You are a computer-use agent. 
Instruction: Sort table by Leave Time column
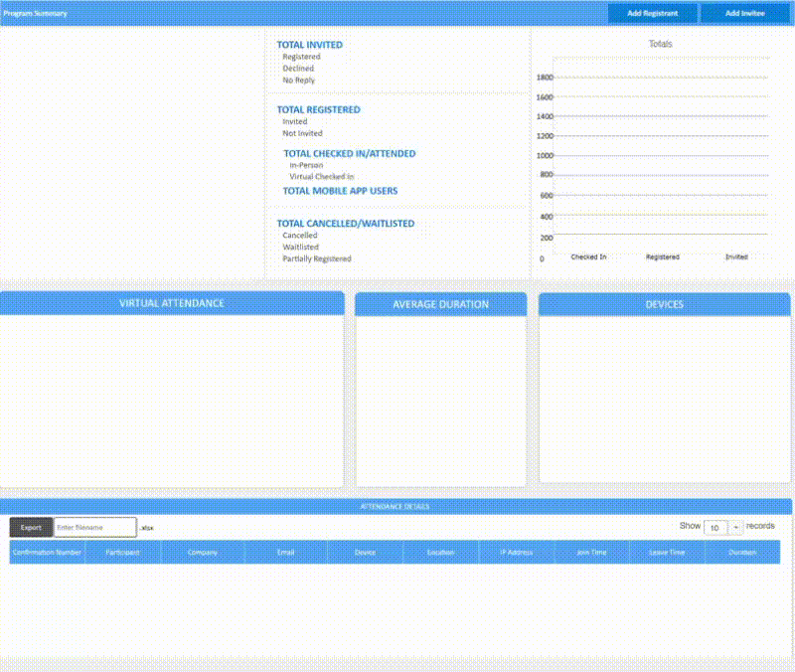point(667,552)
